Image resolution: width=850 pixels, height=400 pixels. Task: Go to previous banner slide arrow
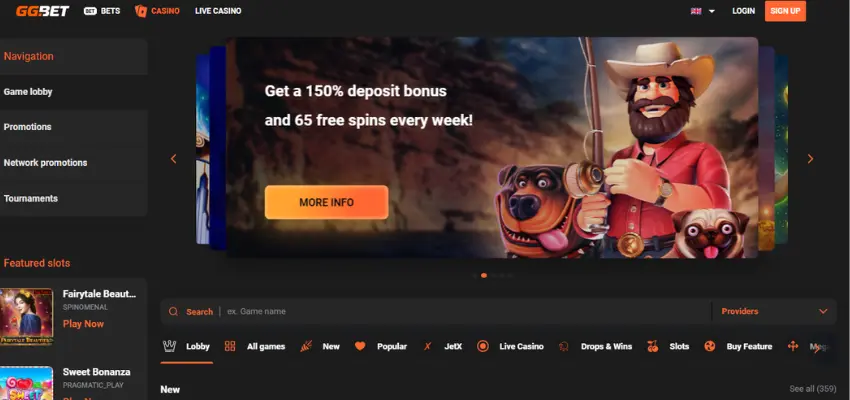pyautogui.click(x=173, y=159)
